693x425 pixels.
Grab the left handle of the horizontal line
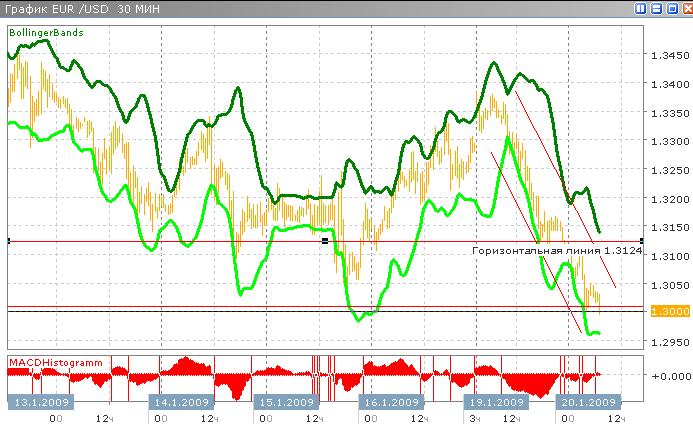pos(9,241)
